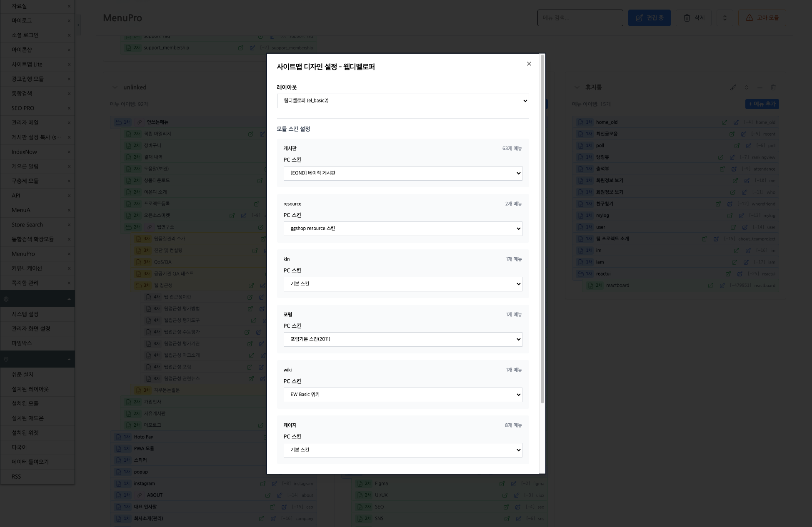Close the sitemap design settings dialog

529,64
